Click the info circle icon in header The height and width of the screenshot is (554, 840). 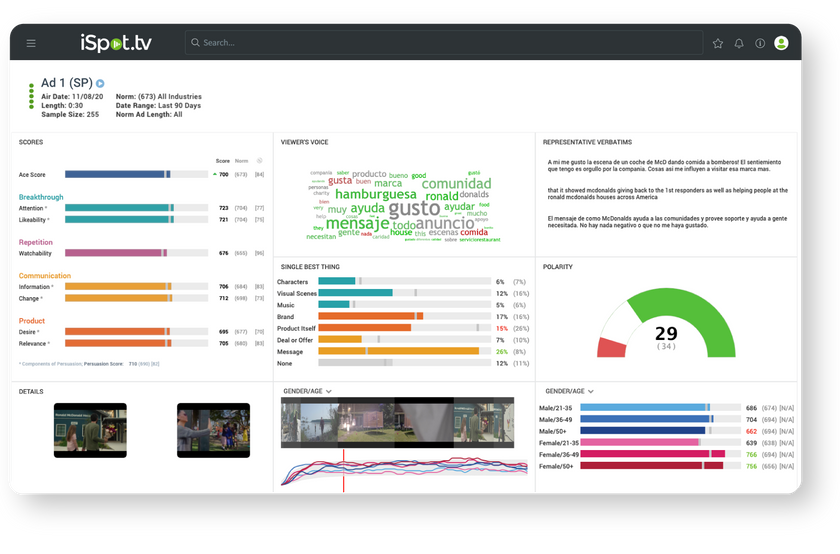[x=760, y=43]
